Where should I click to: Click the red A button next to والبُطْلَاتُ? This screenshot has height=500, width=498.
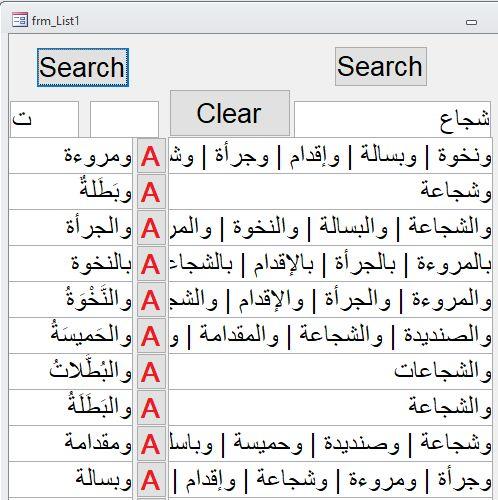(x=151, y=372)
